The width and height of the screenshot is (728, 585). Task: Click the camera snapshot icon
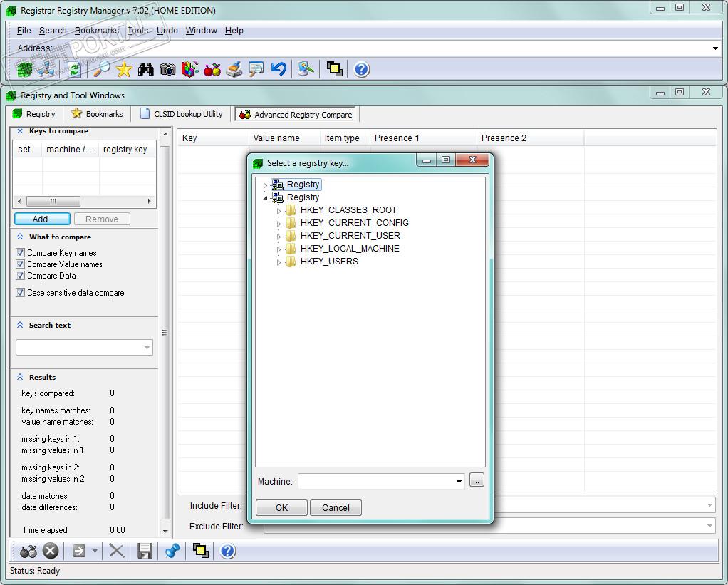click(x=167, y=70)
